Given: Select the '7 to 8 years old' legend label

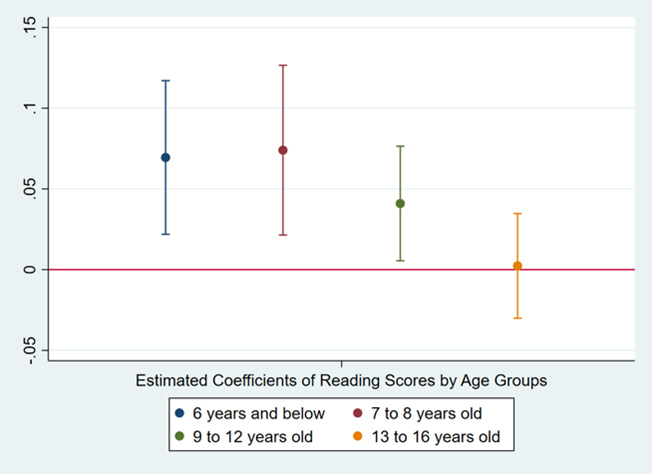Looking at the screenshot, I should pyautogui.click(x=423, y=413).
